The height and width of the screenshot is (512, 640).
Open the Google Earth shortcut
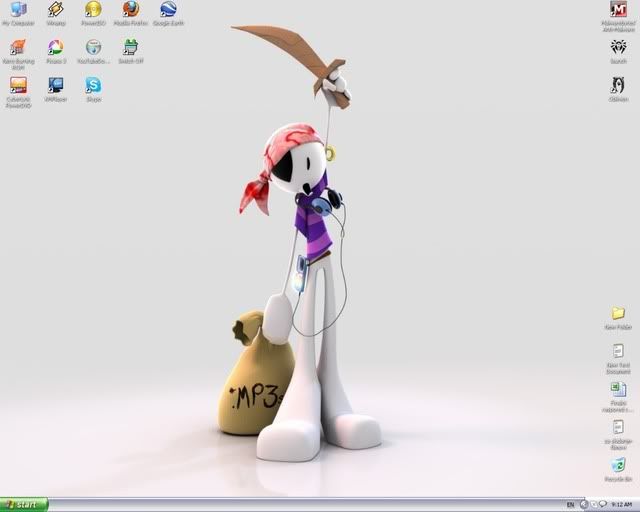tap(168, 11)
